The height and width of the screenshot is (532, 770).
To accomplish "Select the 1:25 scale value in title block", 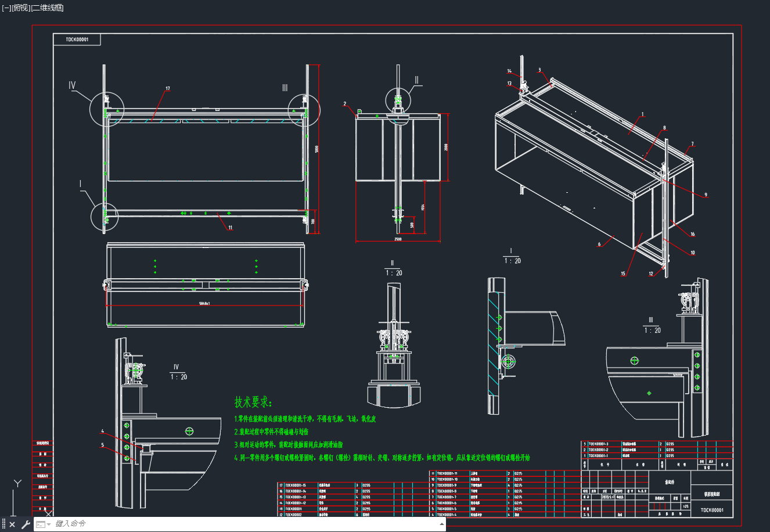I will [685, 506].
